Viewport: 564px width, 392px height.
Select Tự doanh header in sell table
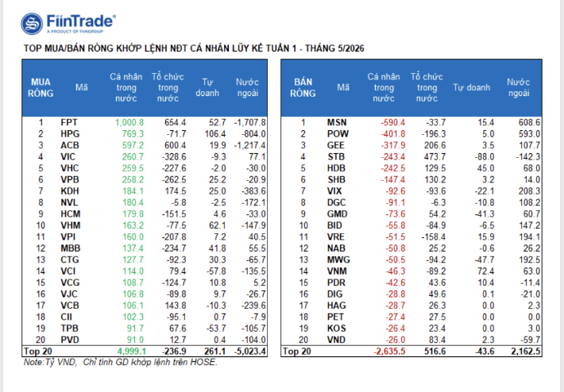pyautogui.click(x=472, y=87)
